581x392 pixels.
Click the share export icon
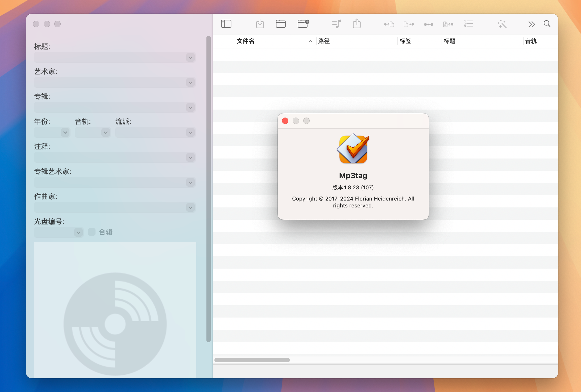pyautogui.click(x=357, y=23)
